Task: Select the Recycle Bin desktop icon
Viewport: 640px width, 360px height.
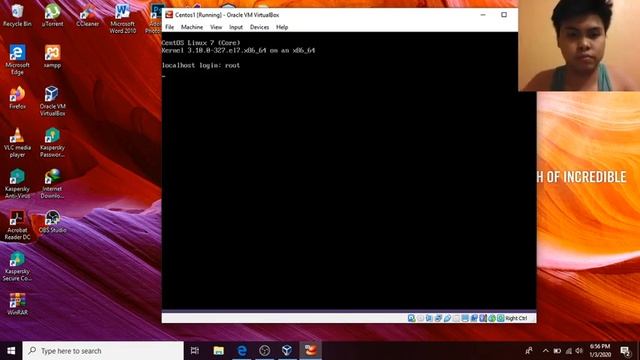Action: coord(17,16)
